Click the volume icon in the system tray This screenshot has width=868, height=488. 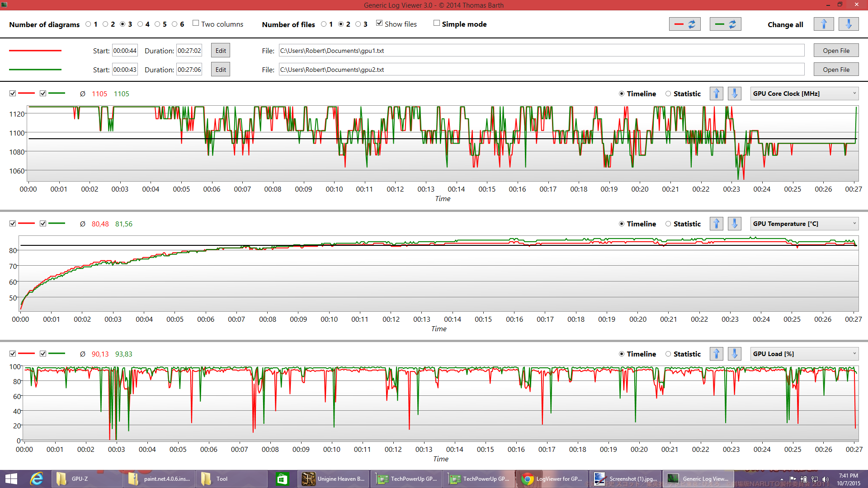pyautogui.click(x=826, y=479)
